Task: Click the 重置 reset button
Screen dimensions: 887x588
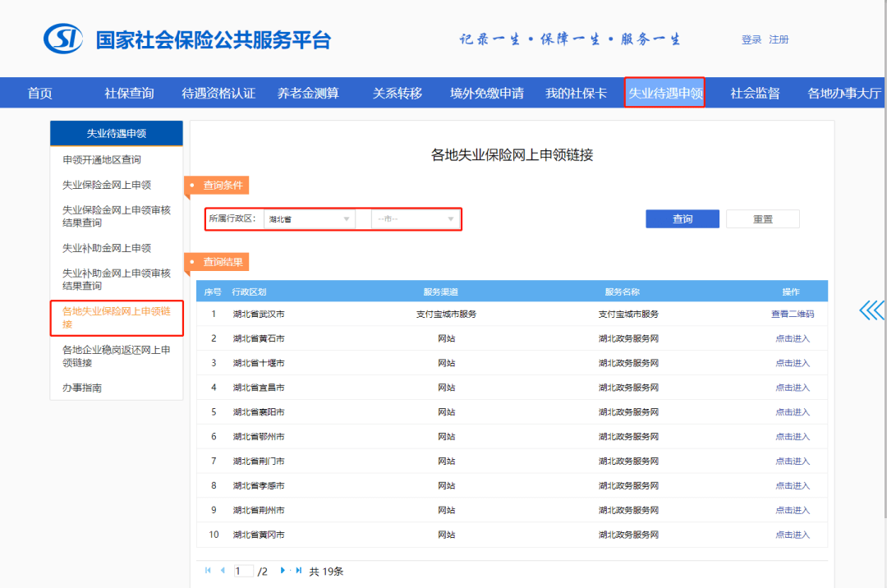Action: click(x=762, y=218)
